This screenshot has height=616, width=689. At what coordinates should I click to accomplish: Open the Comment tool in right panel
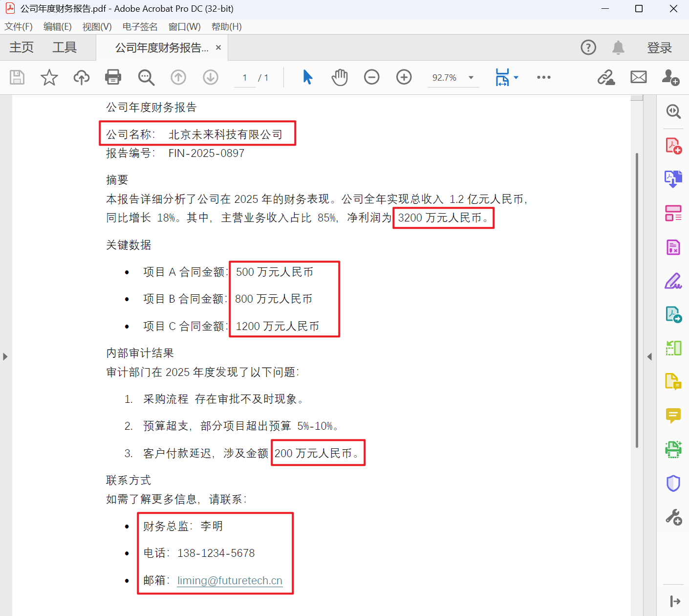click(673, 416)
